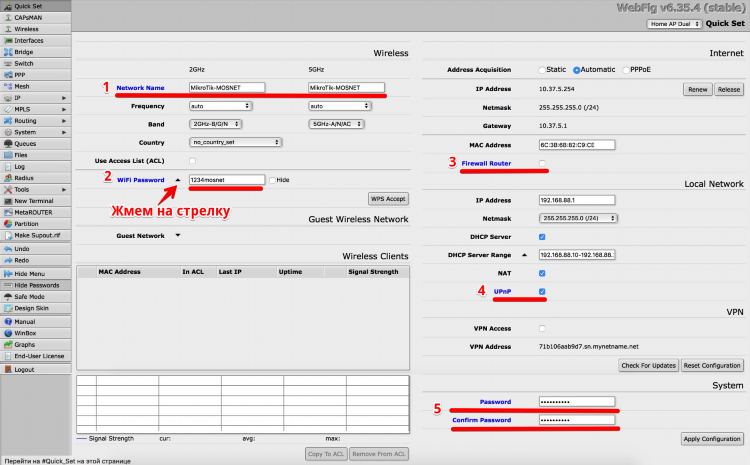Open the 2GHz Frequency dropdown
Viewport: 750px width, 465px height.
pyautogui.click(x=221, y=106)
